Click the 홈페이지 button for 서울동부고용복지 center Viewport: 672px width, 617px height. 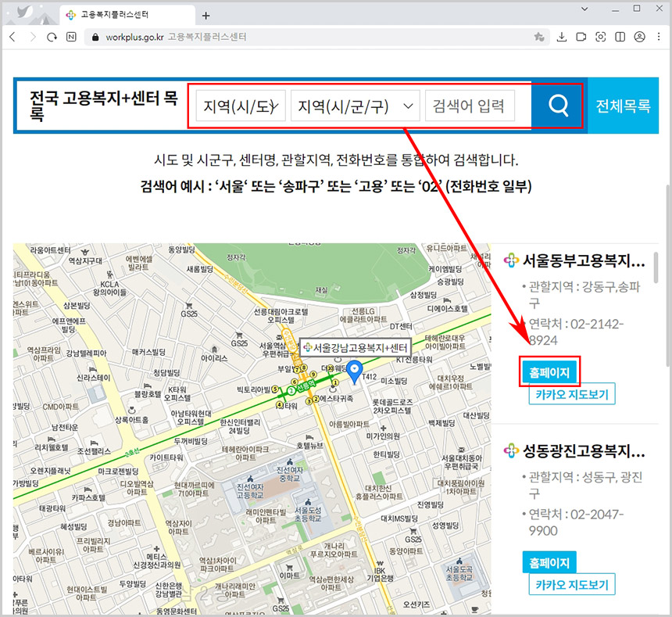click(551, 371)
